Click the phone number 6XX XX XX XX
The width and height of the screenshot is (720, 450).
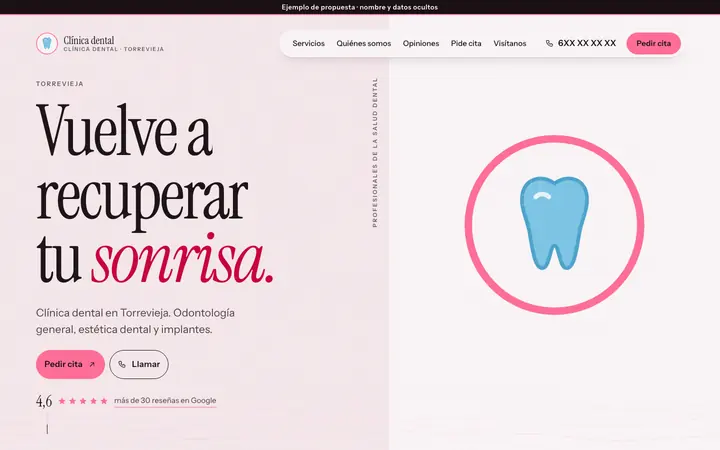pyautogui.click(x=587, y=43)
